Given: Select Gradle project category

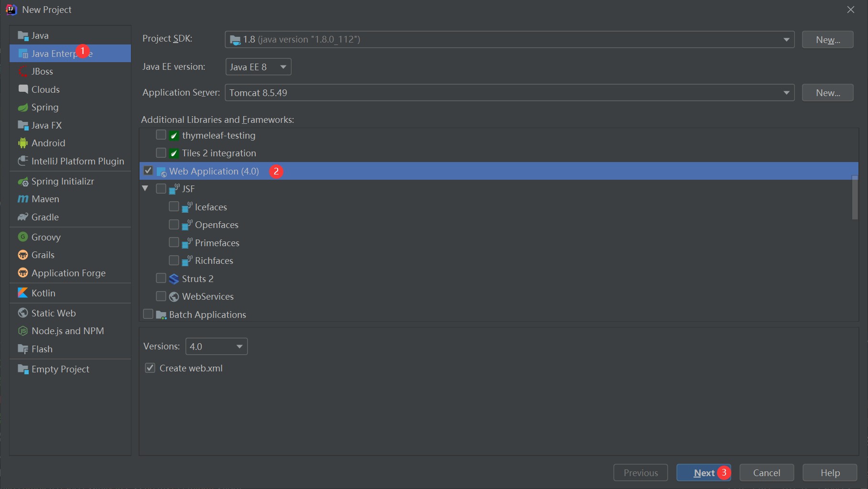Looking at the screenshot, I should (x=70, y=217).
